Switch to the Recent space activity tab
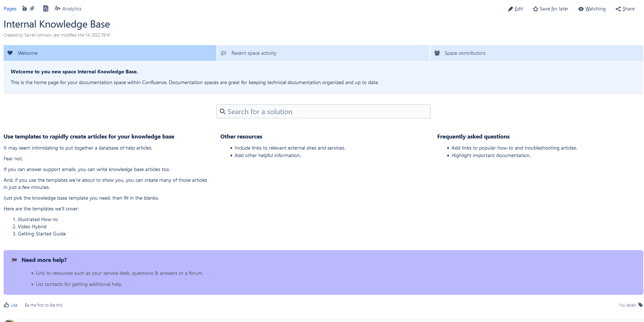Screen dimensions: 644x322 tap(254, 53)
